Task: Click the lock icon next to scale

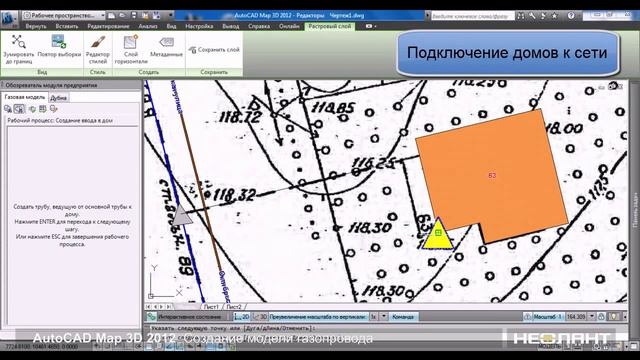Action: [x=602, y=317]
